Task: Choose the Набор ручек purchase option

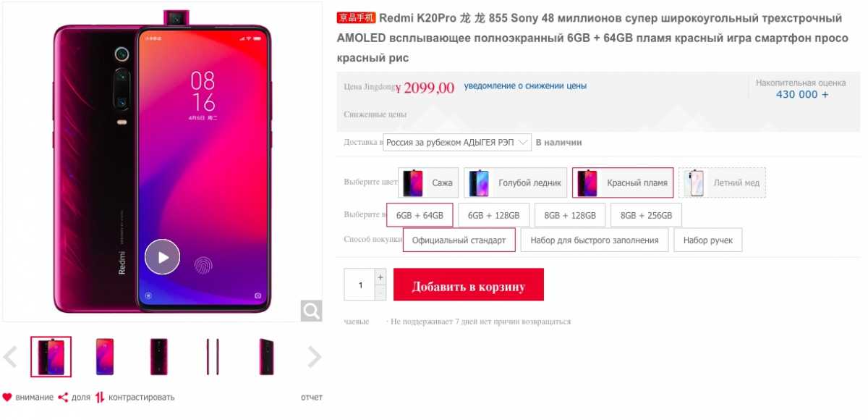Action: [x=707, y=240]
